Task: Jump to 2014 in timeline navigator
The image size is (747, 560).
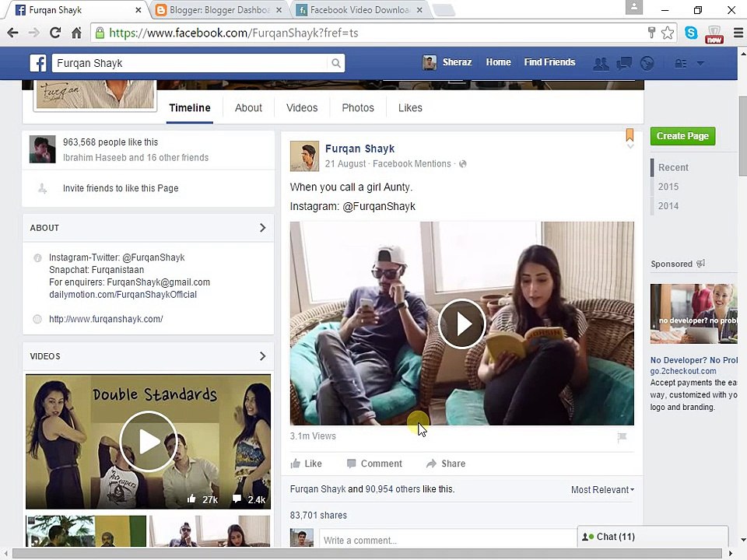Action: tap(668, 205)
